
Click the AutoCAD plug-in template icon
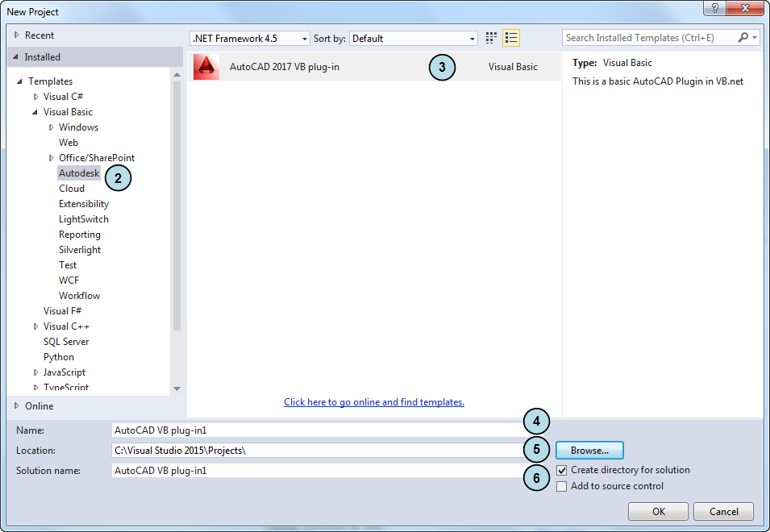point(206,67)
